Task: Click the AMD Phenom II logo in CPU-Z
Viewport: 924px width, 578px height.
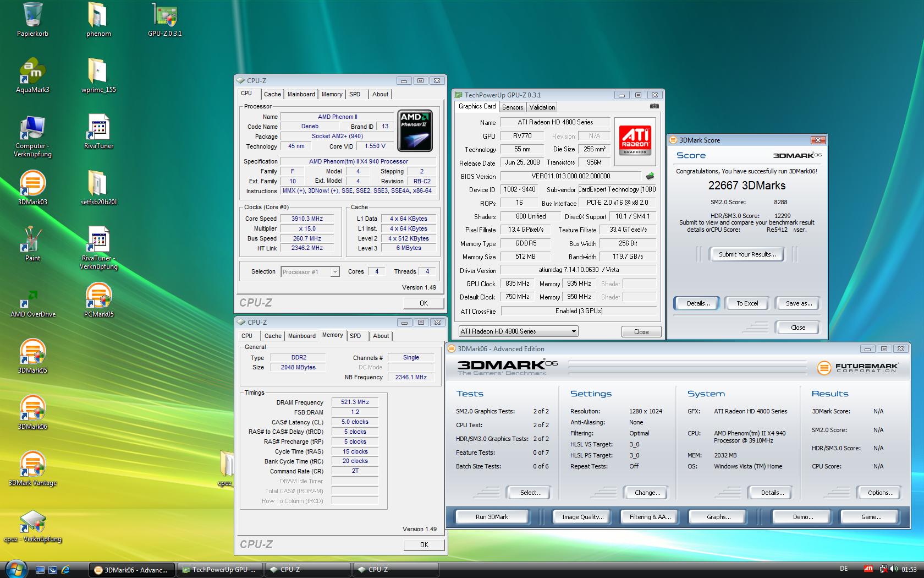Action: point(415,130)
